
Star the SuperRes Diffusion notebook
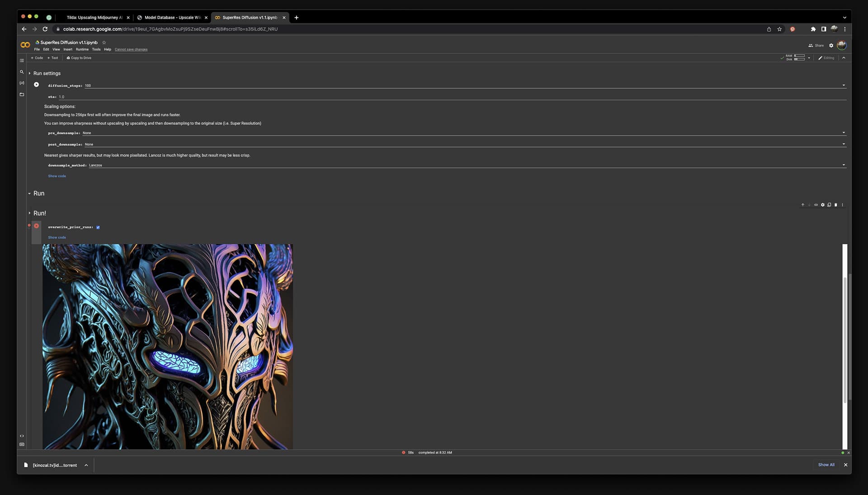pos(104,43)
